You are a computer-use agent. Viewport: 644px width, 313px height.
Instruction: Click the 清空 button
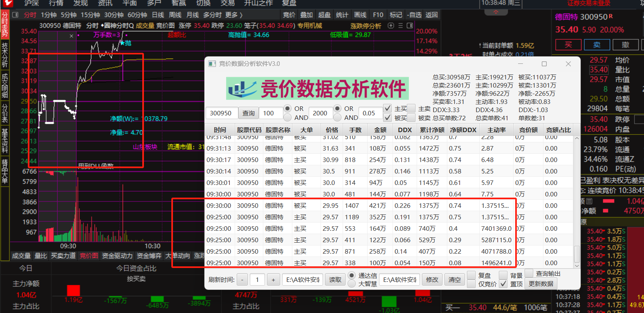pos(454,280)
